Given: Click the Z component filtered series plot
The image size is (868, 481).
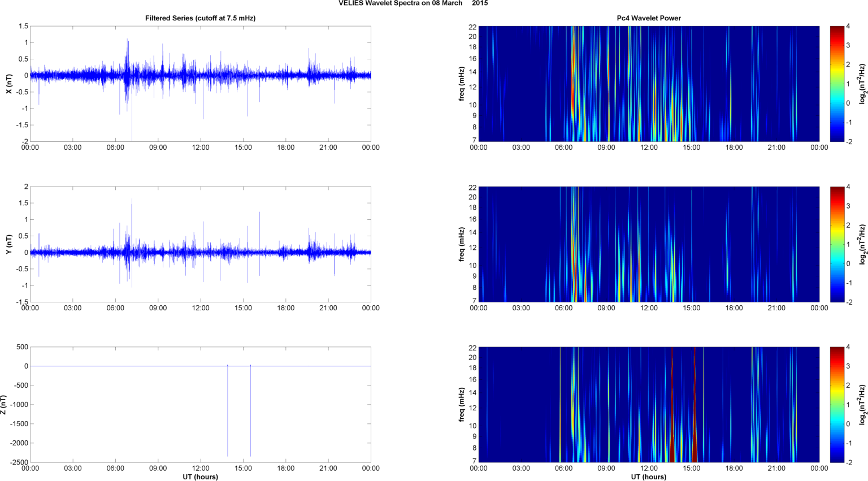Looking at the screenshot, I should (200, 405).
